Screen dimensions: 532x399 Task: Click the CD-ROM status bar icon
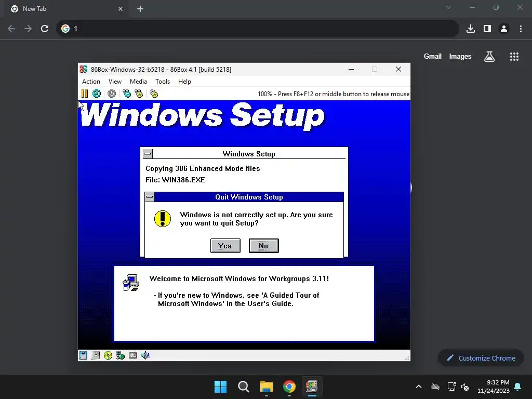108,355
